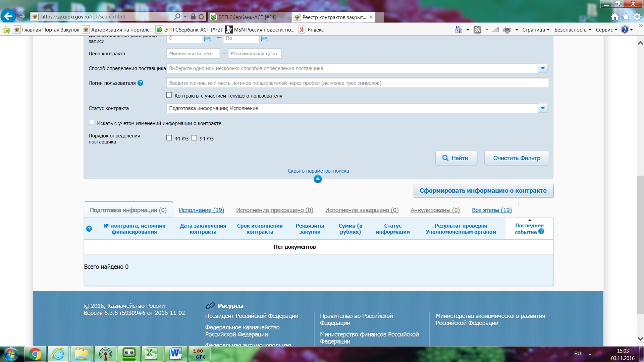Refresh page using address bar reload icon
The width and height of the screenshot is (644, 362).
[x=201, y=16]
